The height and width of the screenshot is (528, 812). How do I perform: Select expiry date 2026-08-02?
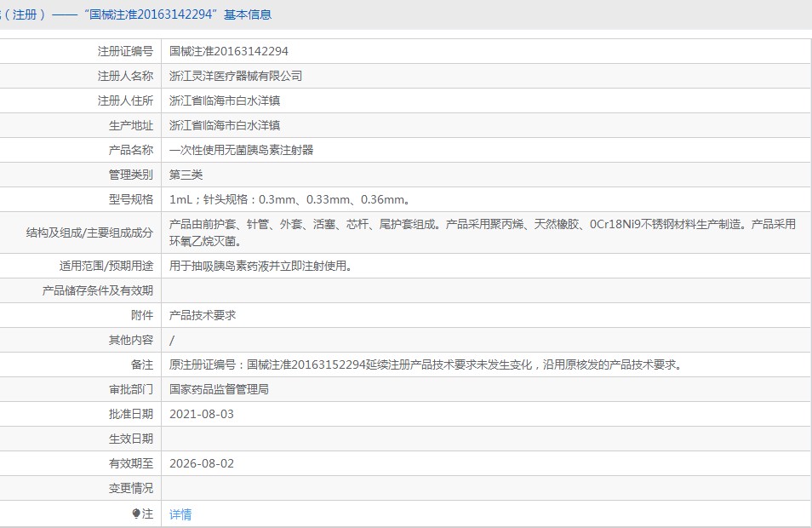(x=202, y=463)
